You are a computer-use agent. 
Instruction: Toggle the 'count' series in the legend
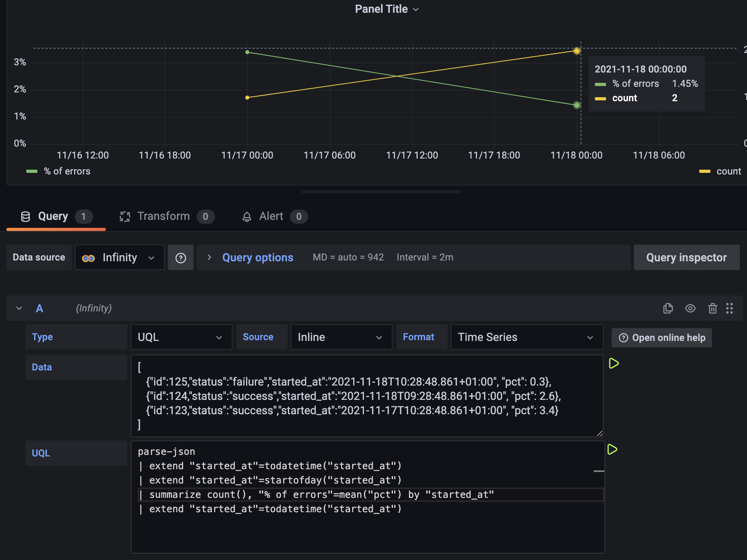(x=729, y=171)
